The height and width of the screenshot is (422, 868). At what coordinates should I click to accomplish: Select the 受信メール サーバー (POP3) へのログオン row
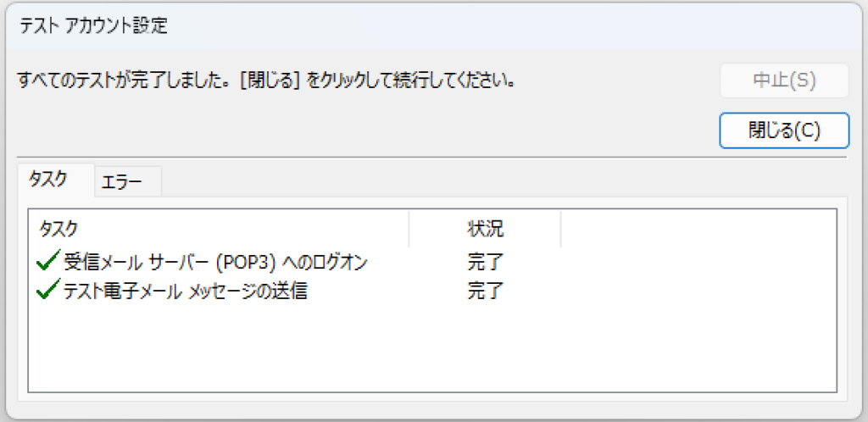pyautogui.click(x=215, y=263)
